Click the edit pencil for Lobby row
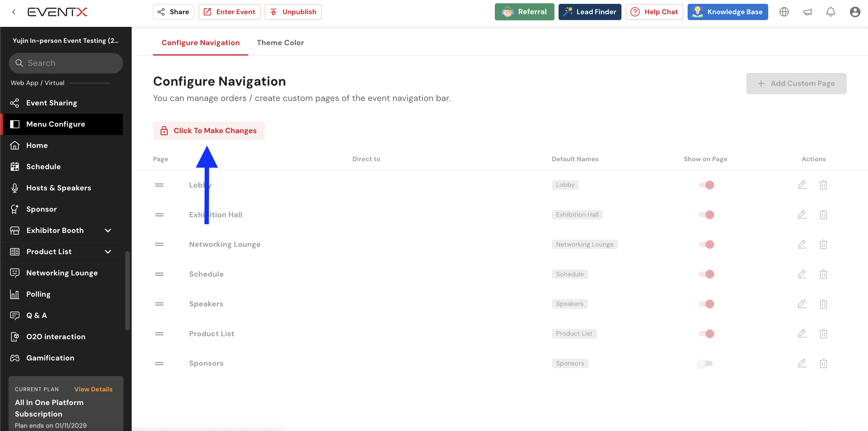This screenshot has width=868, height=431. point(802,185)
